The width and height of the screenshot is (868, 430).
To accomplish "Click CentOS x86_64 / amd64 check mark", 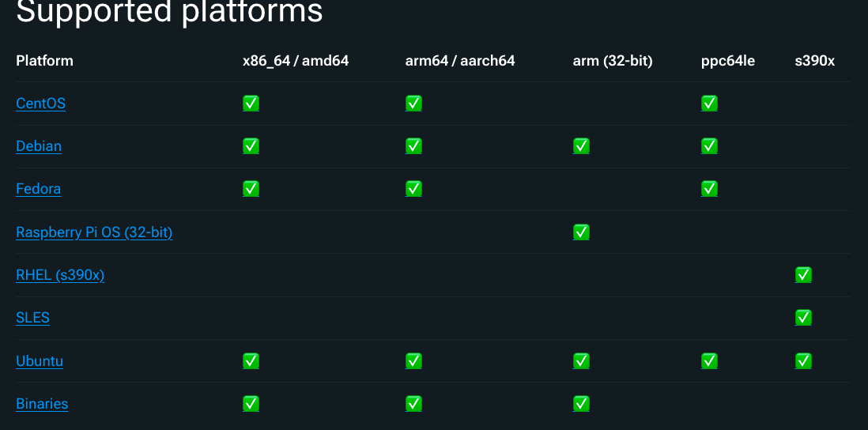I will point(251,104).
